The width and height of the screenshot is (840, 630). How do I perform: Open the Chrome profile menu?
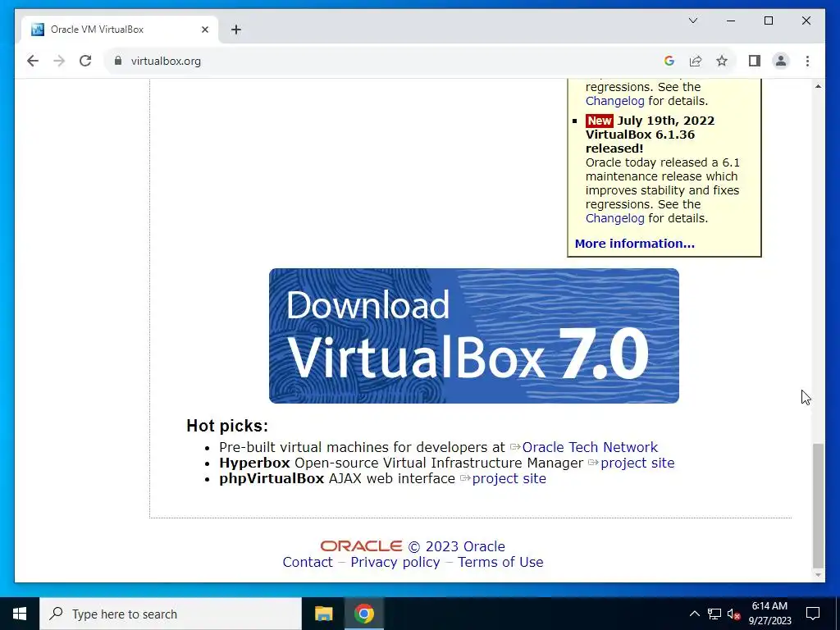(781, 61)
